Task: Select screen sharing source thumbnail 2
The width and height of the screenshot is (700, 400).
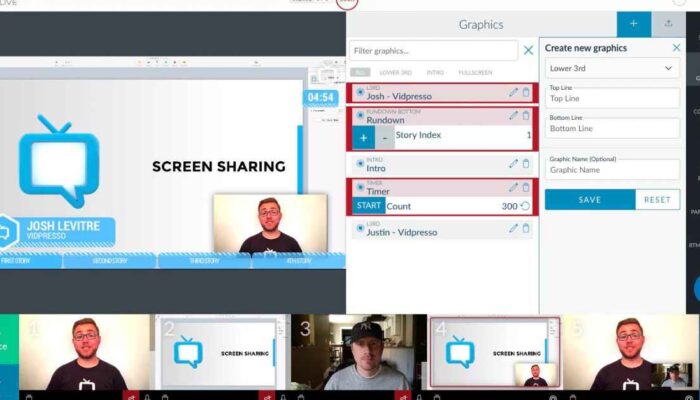Action: (x=223, y=352)
